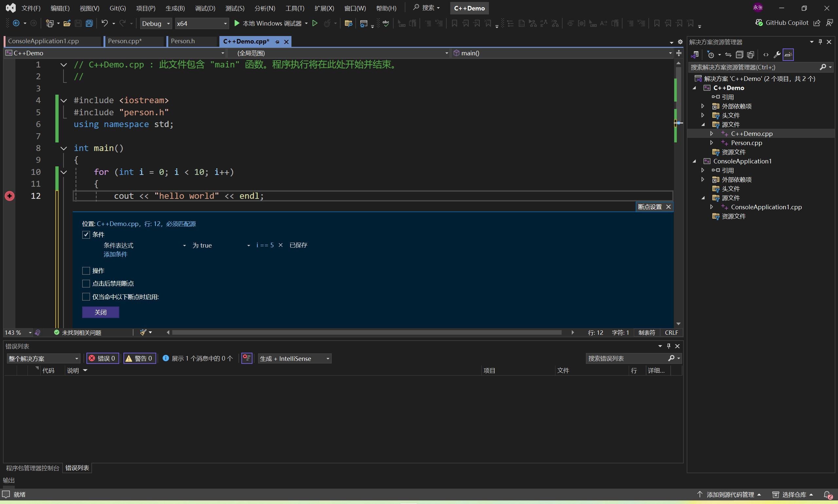Click the View Code icon in Solution Explorer
Screen dimensions: 838x504
(766, 55)
